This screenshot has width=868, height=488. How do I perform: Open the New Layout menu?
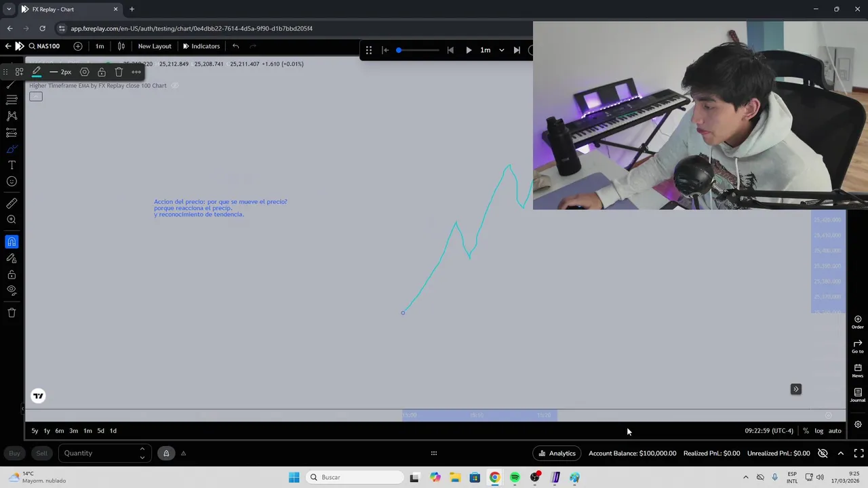click(155, 46)
